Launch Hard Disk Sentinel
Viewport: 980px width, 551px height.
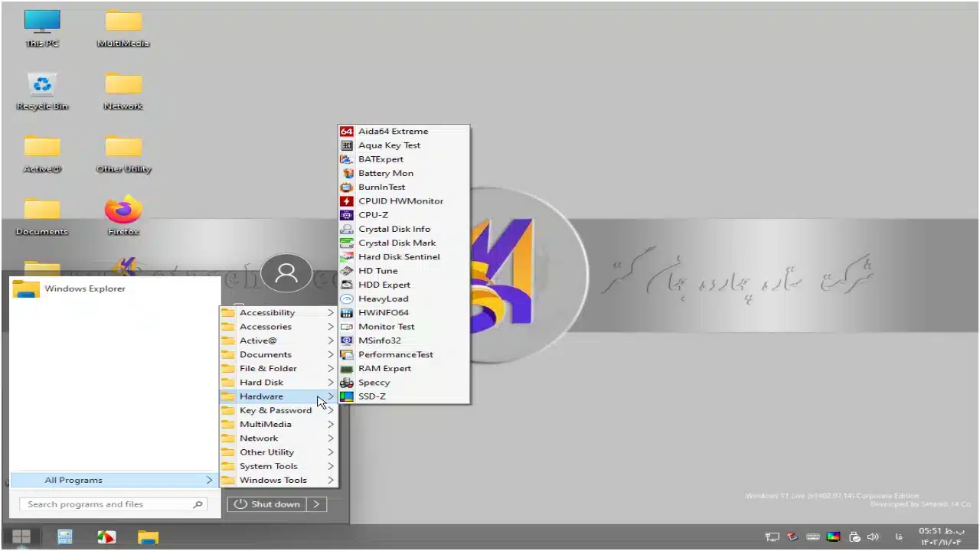pos(398,257)
